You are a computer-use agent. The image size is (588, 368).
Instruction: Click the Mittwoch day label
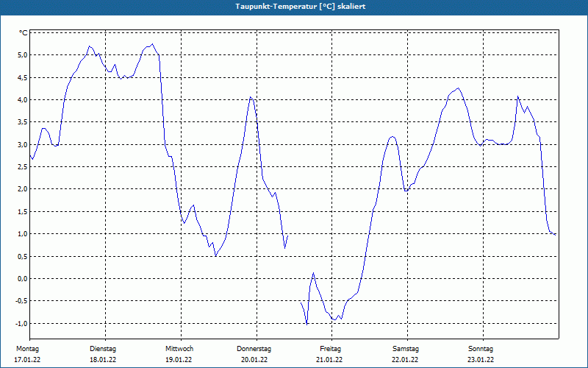coord(179,349)
